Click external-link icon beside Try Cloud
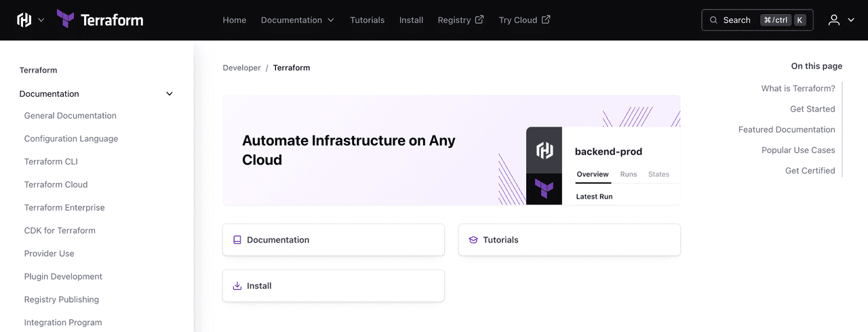The width and height of the screenshot is (868, 332). 546,20
